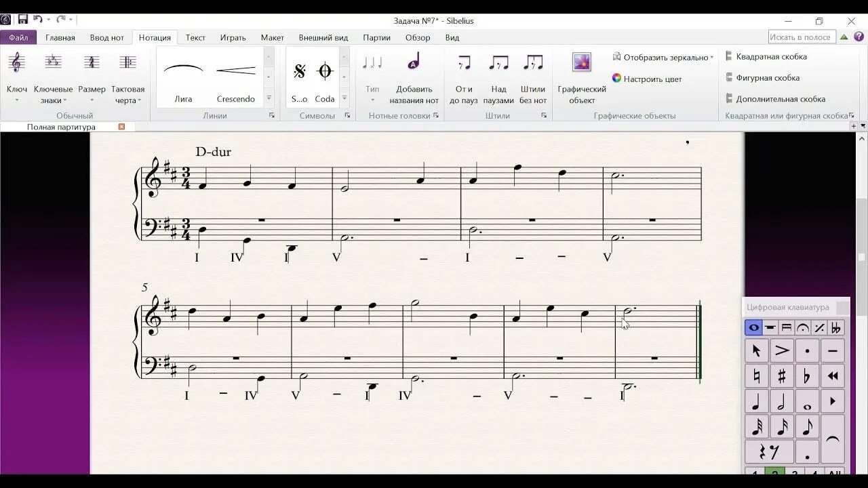The width and height of the screenshot is (868, 488).
Task: Add a Дополнительная скобка sub-bracket
Action: tap(775, 99)
